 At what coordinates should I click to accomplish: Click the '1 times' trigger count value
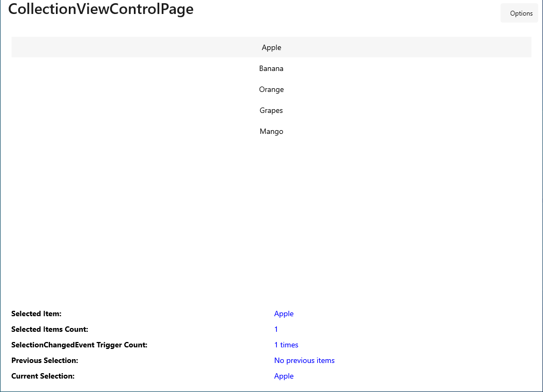point(286,345)
